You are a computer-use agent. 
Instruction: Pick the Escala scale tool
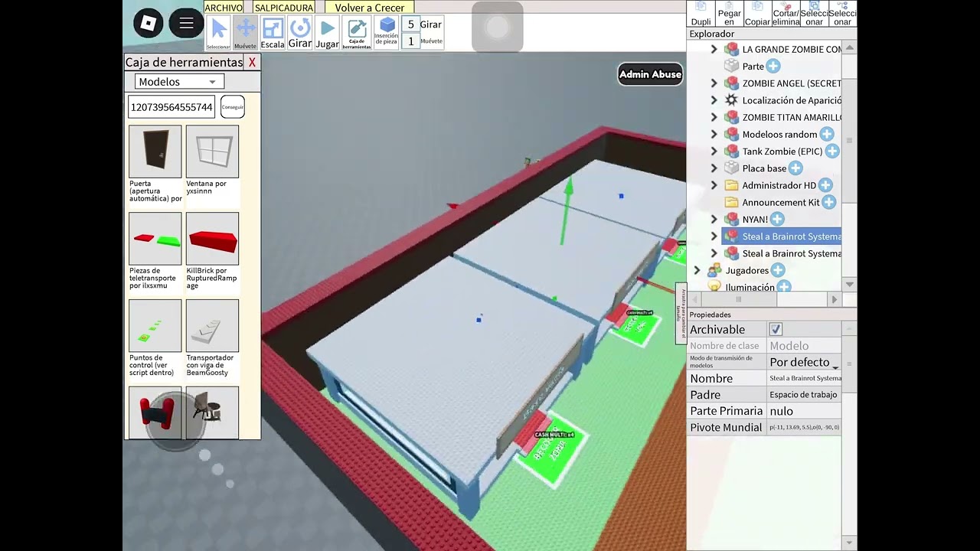click(273, 33)
